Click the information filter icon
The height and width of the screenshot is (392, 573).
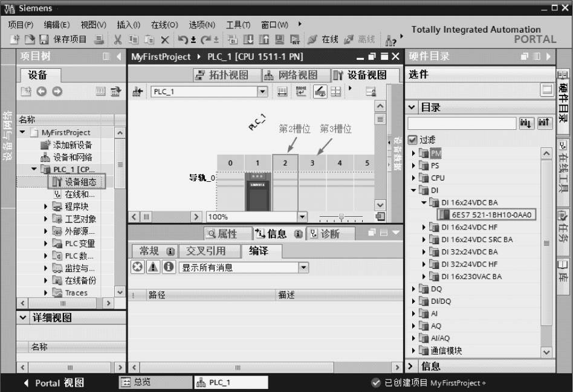tap(169, 267)
